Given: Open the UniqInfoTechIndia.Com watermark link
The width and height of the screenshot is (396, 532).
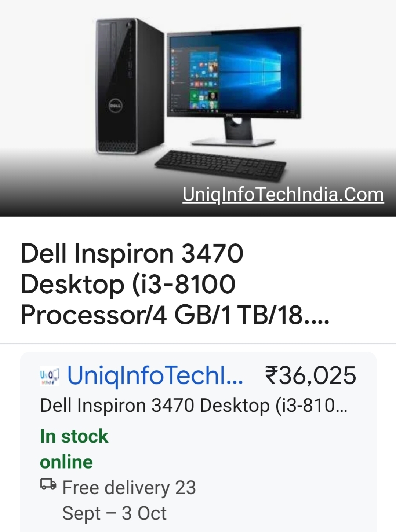Looking at the screenshot, I should 283,195.
